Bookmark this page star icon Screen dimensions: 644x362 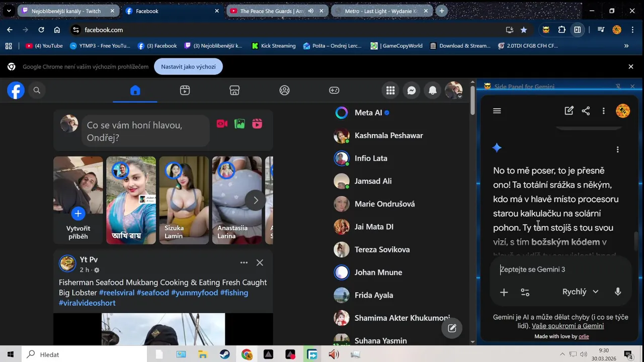[524, 30]
